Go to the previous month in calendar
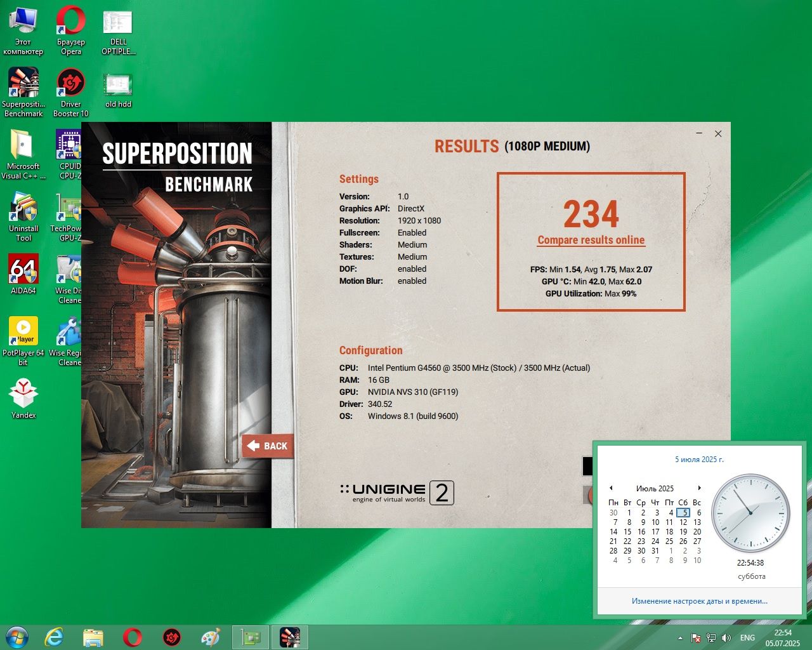This screenshot has width=812, height=650. click(611, 488)
